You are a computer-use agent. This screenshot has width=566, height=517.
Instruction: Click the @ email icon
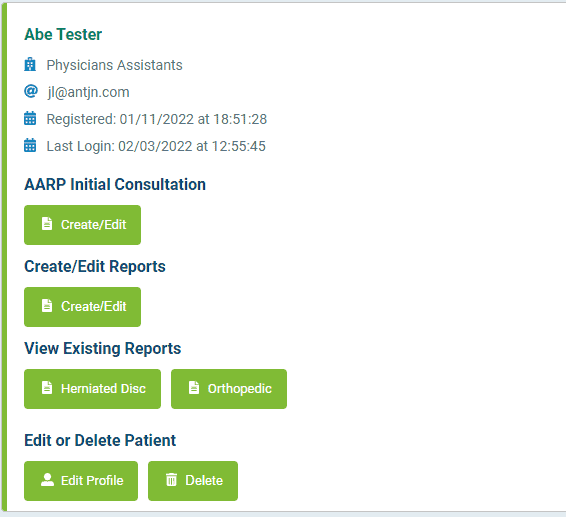(x=31, y=91)
